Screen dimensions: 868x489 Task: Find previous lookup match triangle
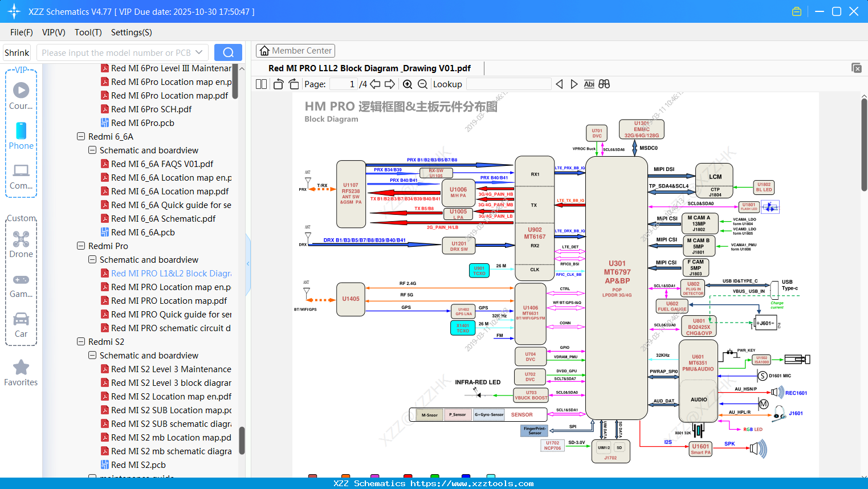[x=559, y=84]
